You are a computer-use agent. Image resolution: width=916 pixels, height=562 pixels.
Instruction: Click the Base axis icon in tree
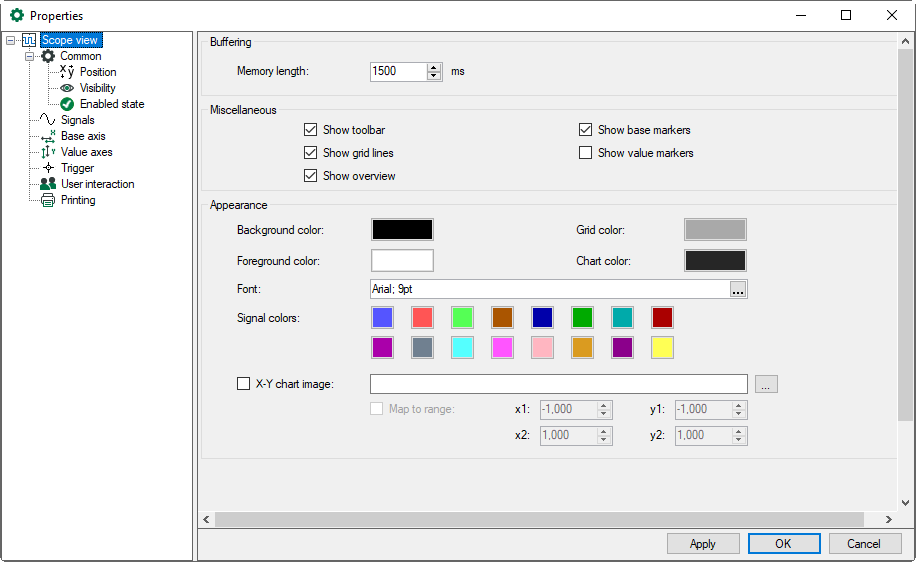pos(48,136)
